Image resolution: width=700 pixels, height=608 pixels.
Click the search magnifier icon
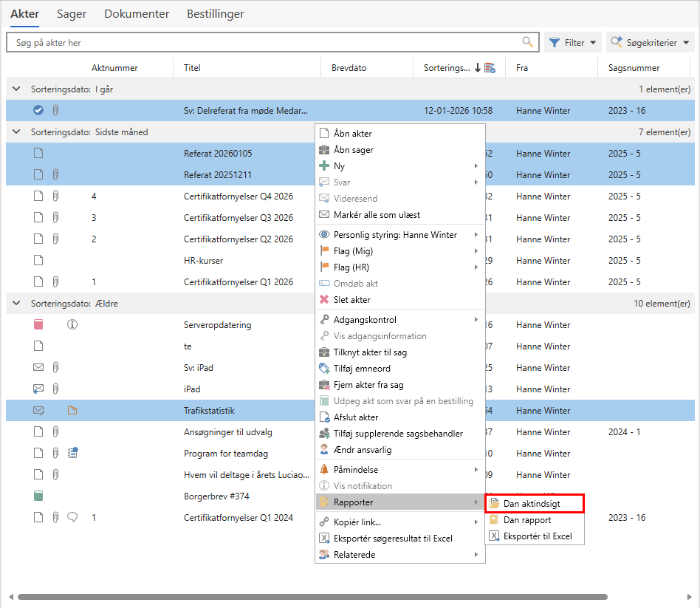pyautogui.click(x=527, y=42)
